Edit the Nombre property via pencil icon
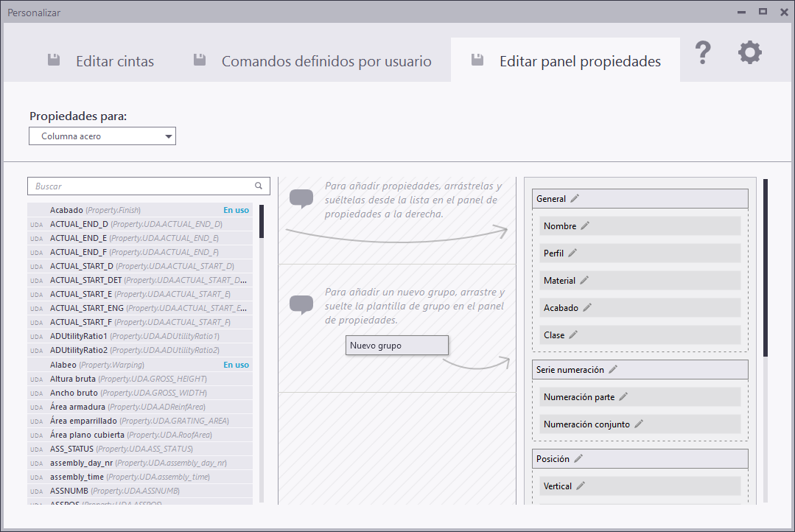Viewport: 795px width, 532px height. [585, 225]
